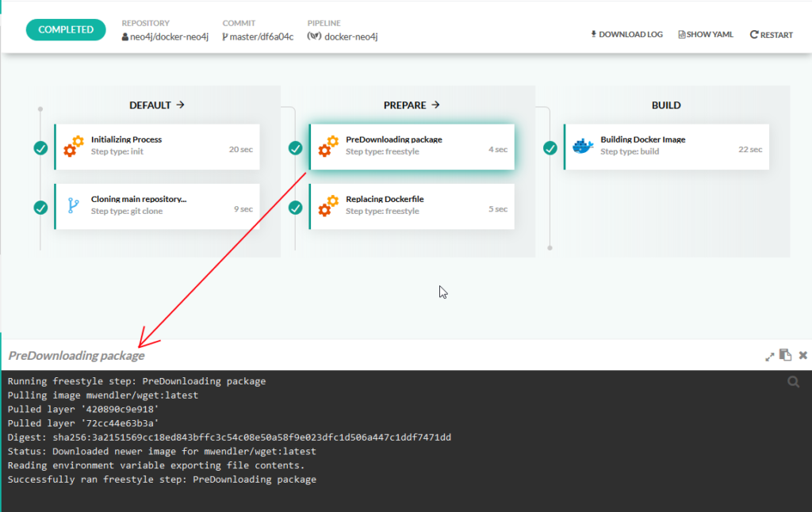Click the GitHub icon beside neo4j/docker-neo4j

(x=125, y=35)
